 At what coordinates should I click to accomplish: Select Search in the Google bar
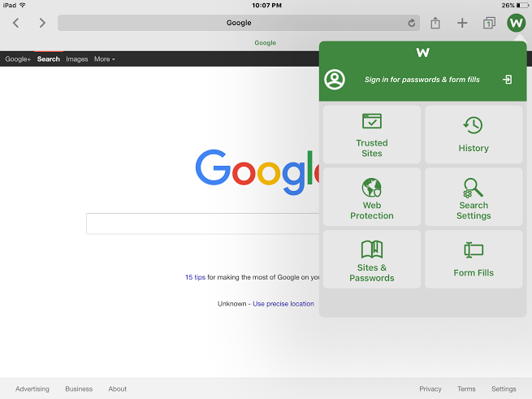(49, 59)
